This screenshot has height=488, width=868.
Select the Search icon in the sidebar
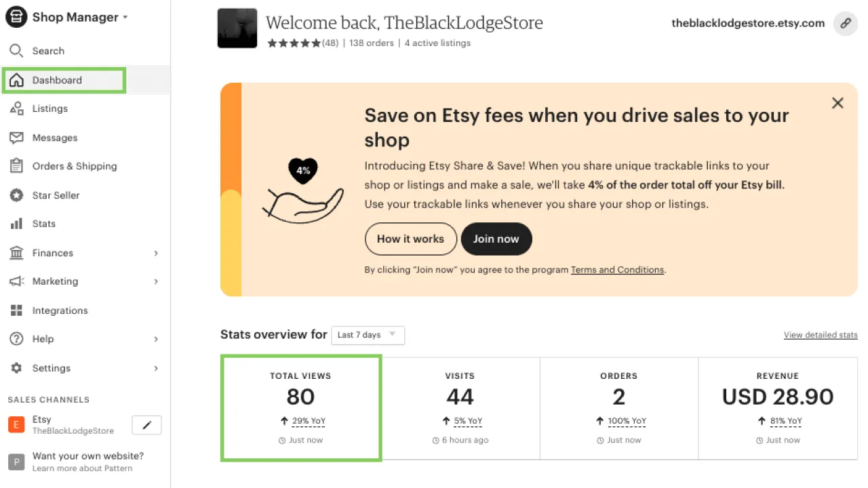pyautogui.click(x=16, y=51)
